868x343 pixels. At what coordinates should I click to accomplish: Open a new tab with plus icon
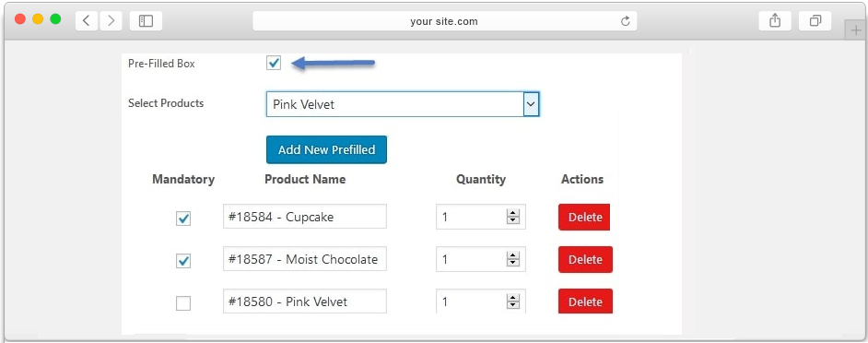[x=855, y=31]
